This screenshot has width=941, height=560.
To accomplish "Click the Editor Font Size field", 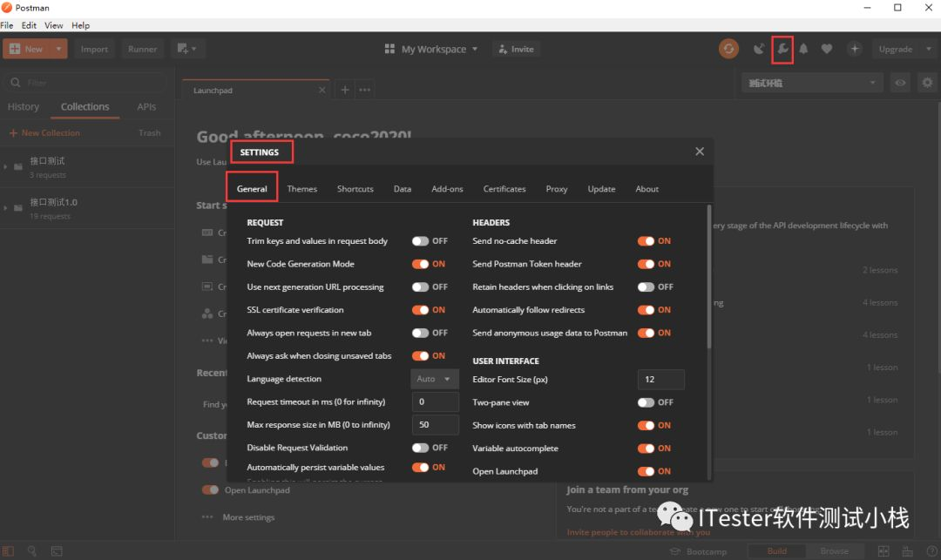I will click(x=660, y=380).
